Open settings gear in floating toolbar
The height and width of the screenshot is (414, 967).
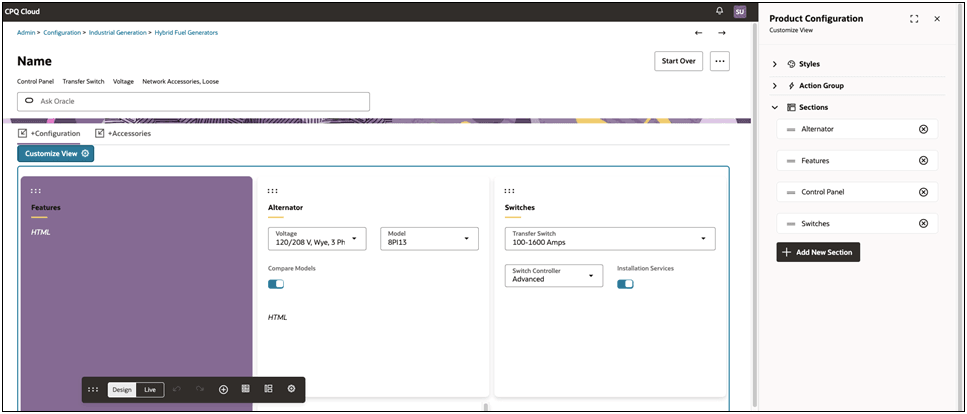[292, 389]
